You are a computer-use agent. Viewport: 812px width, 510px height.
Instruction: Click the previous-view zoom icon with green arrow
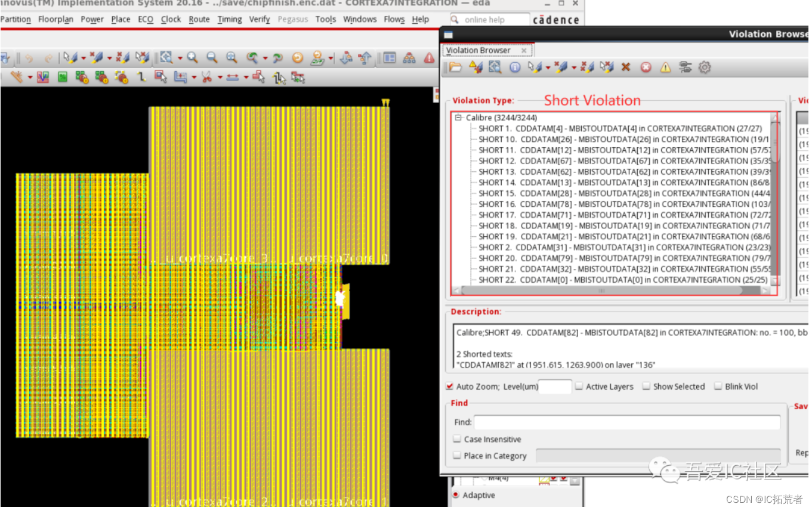pyautogui.click(x=252, y=58)
